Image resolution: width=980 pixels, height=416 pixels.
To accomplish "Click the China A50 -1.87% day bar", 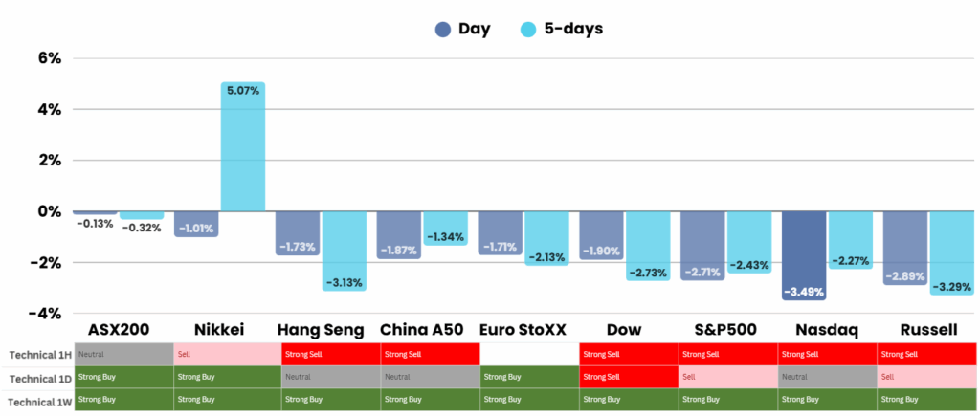I will click(397, 234).
